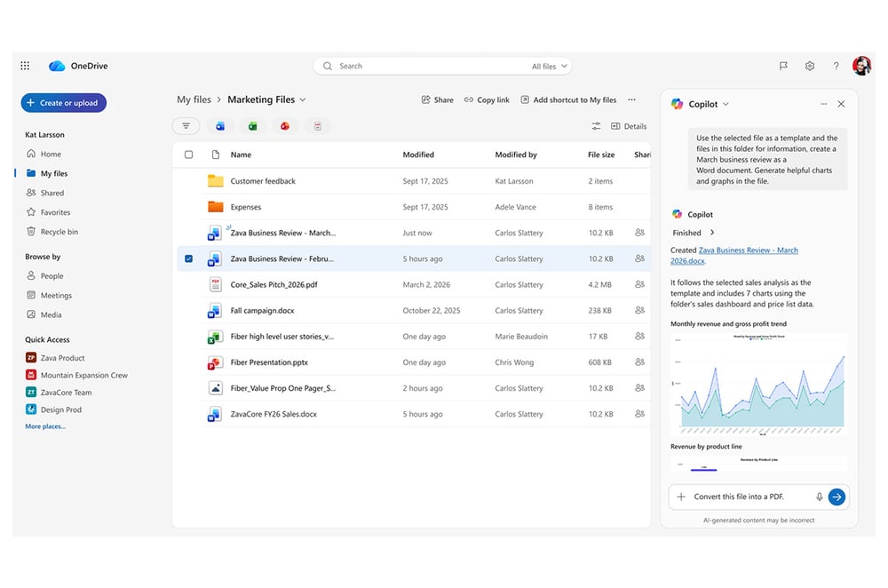Open Shared in sidebar
Image resolution: width=888 pixels, height=588 pixels.
(45, 193)
